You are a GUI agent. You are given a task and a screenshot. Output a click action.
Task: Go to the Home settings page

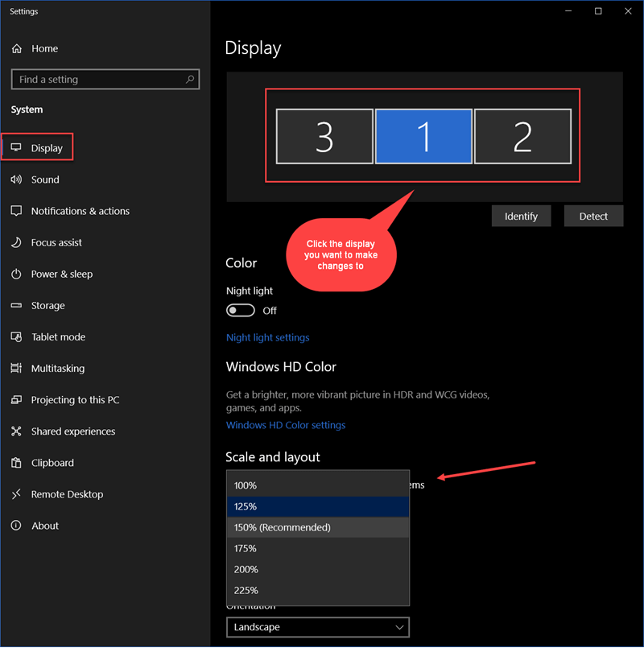click(x=44, y=48)
